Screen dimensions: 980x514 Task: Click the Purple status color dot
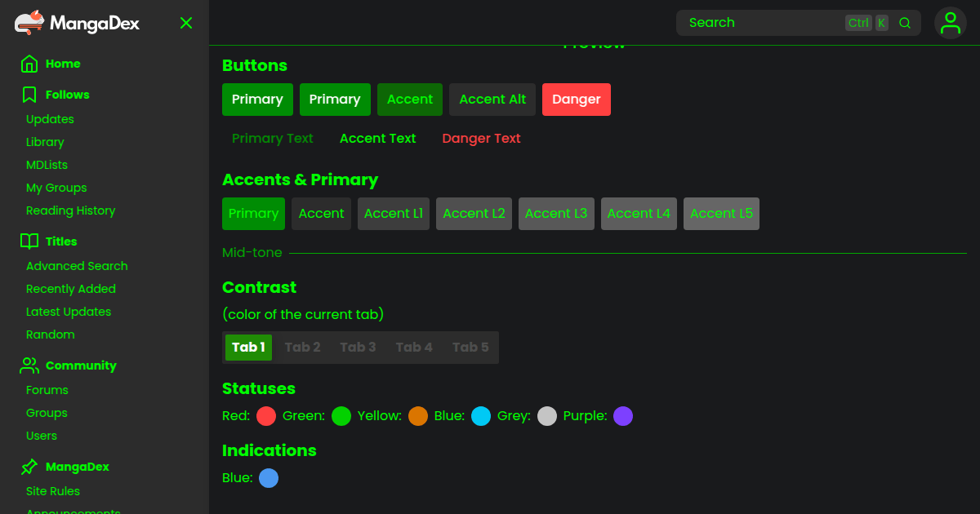click(x=623, y=416)
